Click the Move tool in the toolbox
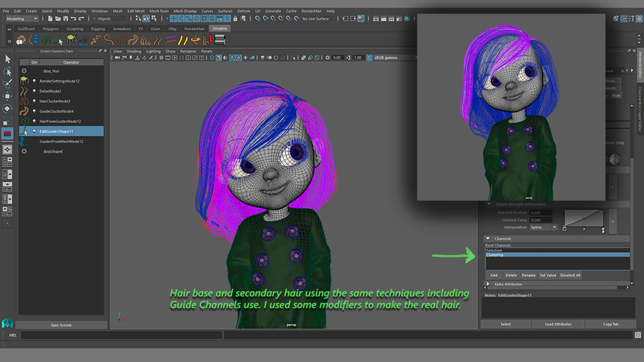Screen dimensions: 644x362 pos(7,96)
